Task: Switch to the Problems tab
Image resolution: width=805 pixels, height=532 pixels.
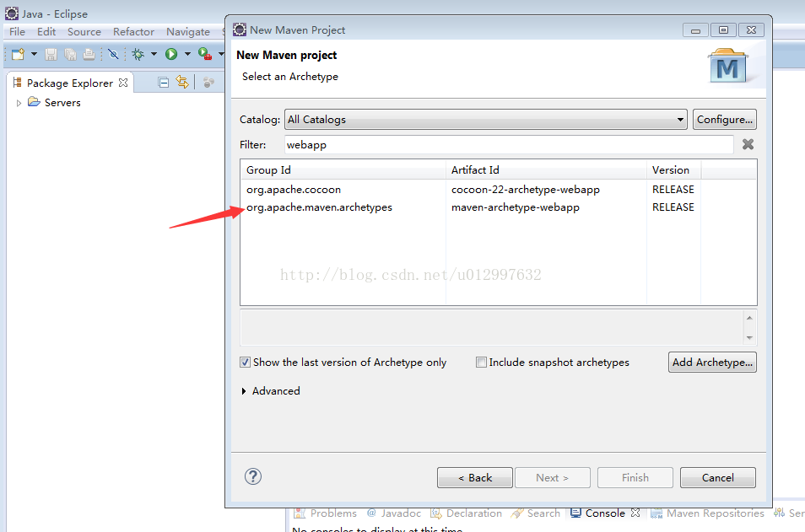Action: tap(326, 513)
